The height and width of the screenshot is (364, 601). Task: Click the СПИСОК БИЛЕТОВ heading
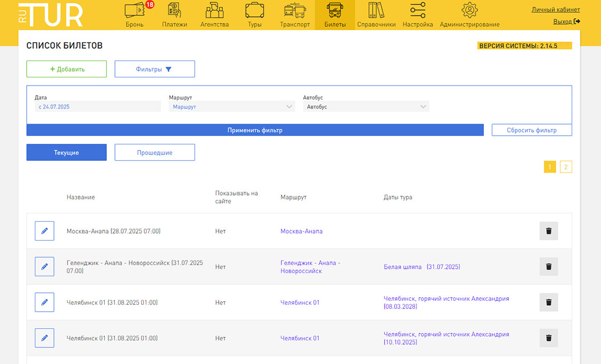click(x=64, y=45)
